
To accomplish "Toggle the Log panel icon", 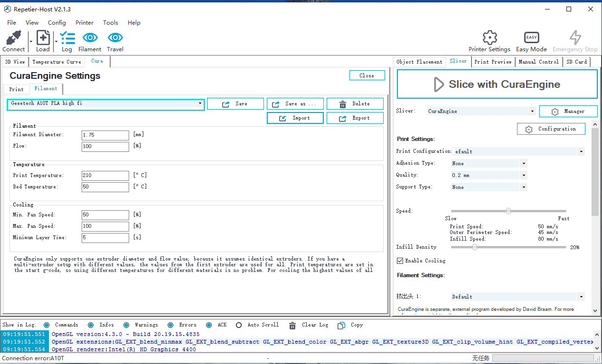I will coord(67,38).
